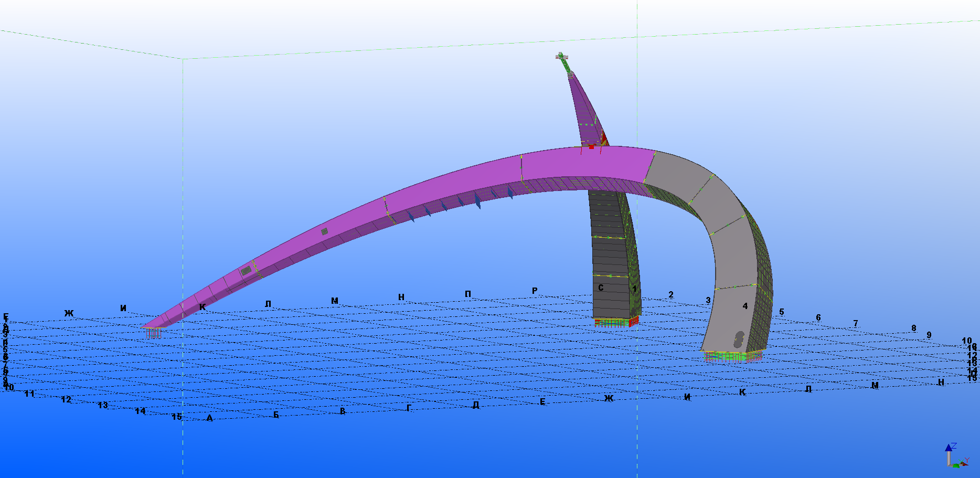Select the oval opening in the gray arch

point(739,339)
